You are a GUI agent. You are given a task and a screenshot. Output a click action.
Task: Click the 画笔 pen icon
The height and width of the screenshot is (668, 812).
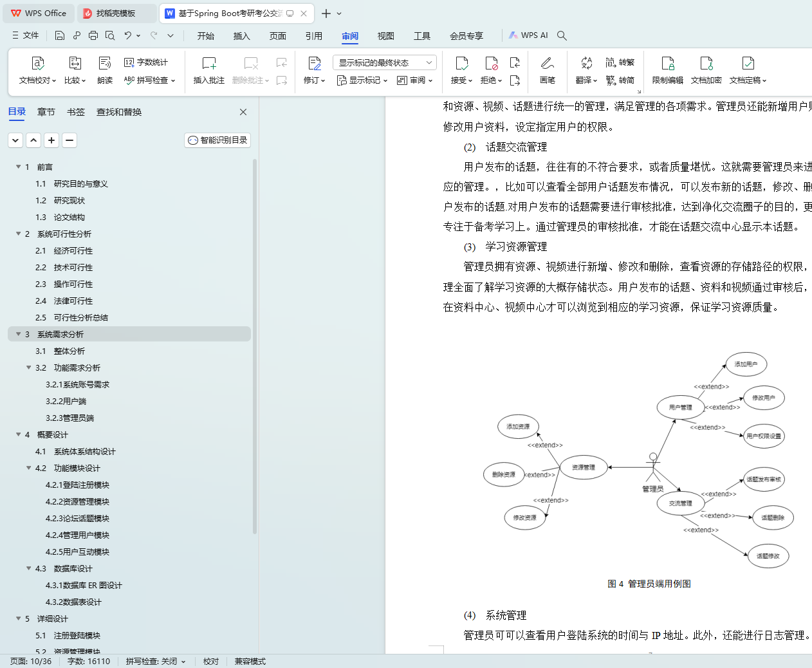pyautogui.click(x=548, y=63)
